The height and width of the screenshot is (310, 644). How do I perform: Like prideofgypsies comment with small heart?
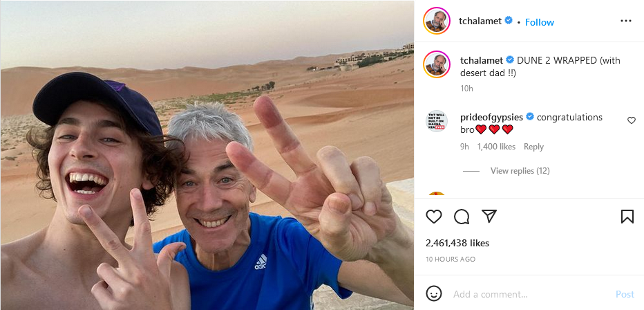click(632, 120)
